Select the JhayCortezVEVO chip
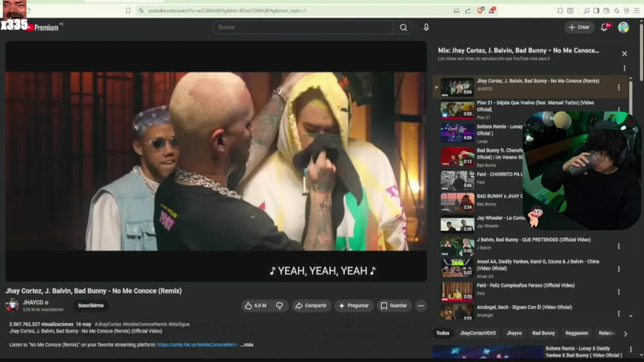The width and height of the screenshot is (644, 362). pos(478,333)
